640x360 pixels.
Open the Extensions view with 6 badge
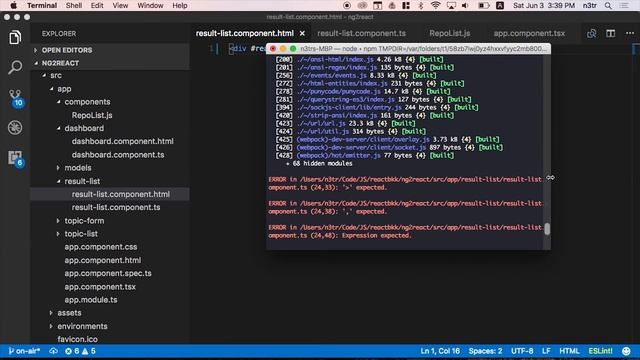click(16, 158)
